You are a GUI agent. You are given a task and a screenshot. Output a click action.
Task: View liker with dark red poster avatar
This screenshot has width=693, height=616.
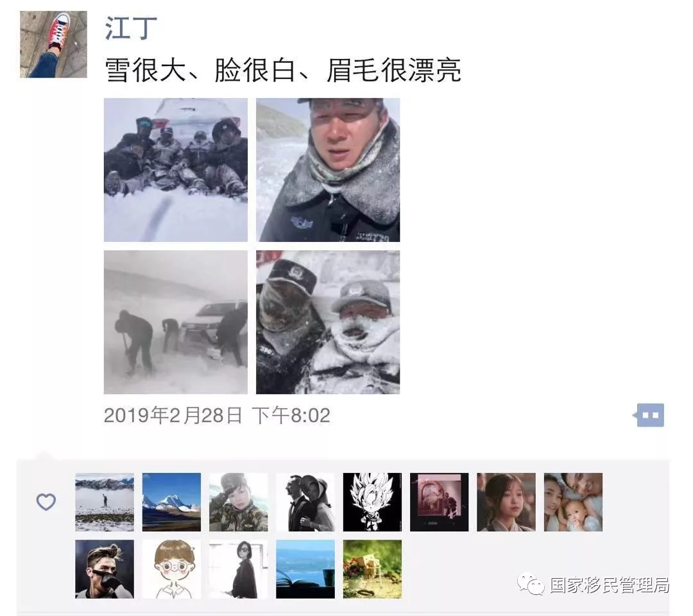(440, 502)
